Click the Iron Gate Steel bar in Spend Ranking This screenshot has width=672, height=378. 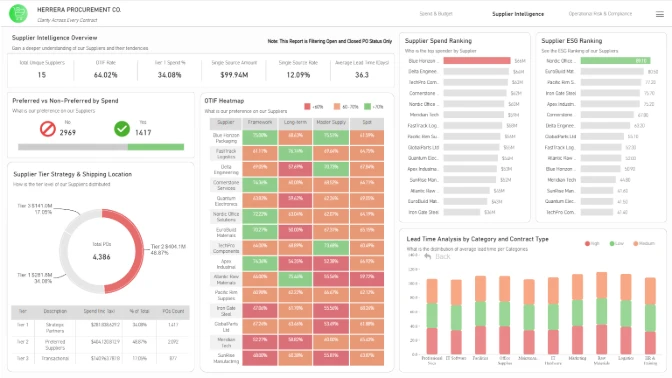point(462,212)
